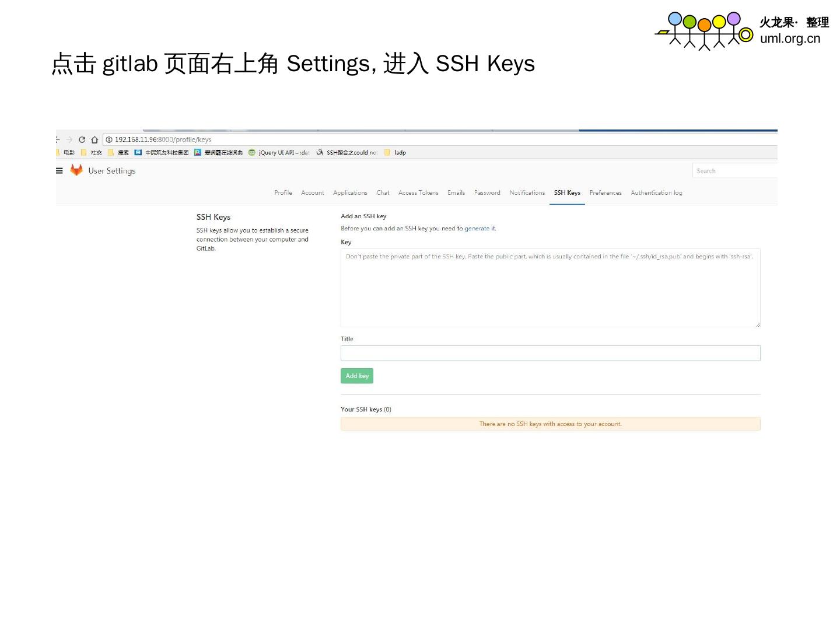Switch to the Profile tab
Viewport: 840px width, 630px height.
[x=283, y=193]
